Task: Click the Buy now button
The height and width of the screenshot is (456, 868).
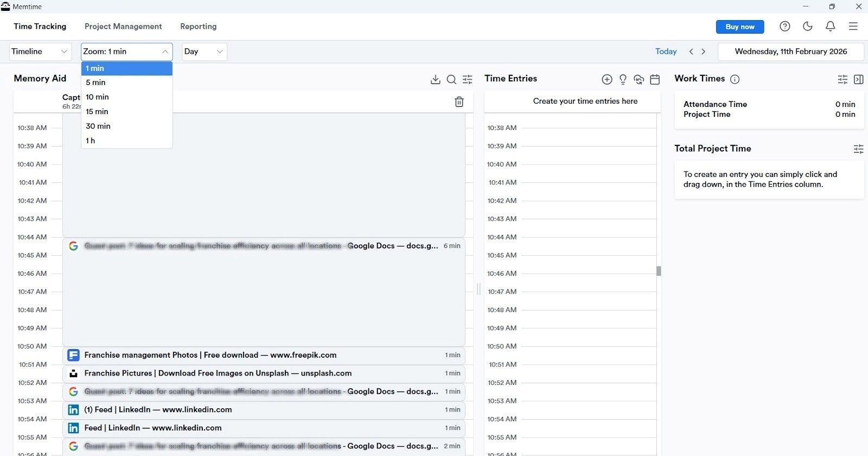Action: coord(740,27)
